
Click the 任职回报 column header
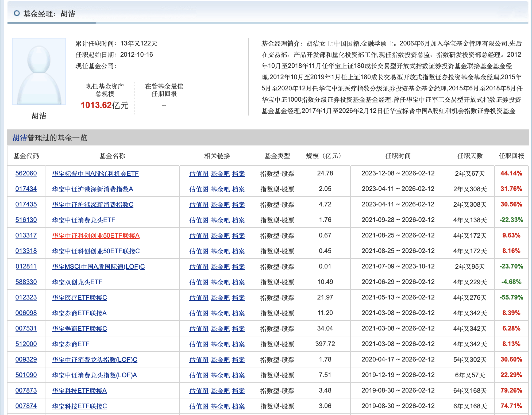(511, 156)
